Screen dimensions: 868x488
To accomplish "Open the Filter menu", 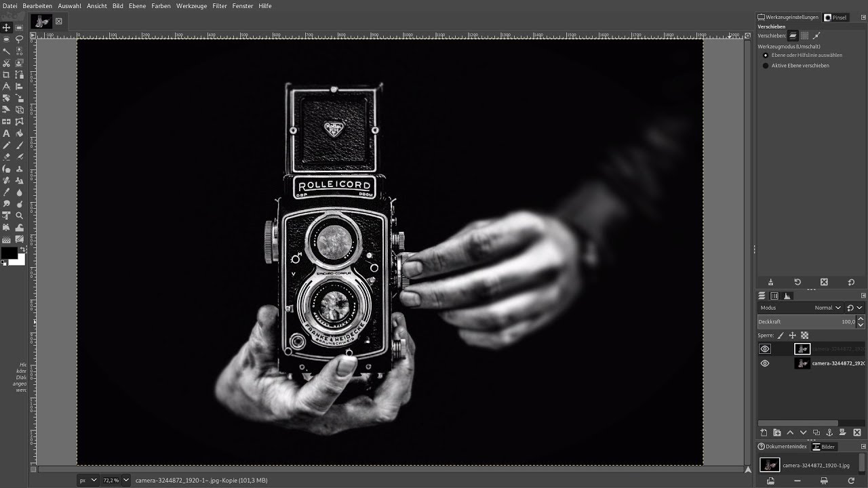I will point(220,5).
